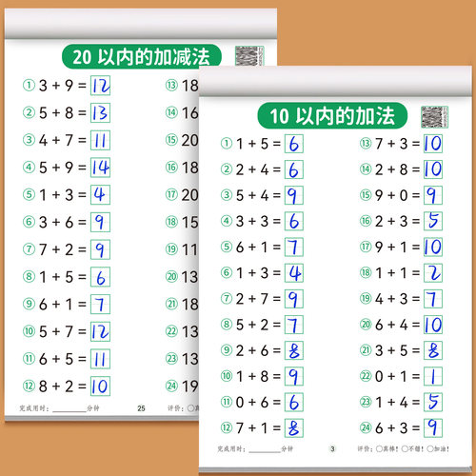The width and height of the screenshot is (476, 476).
Task: Click the answer box for 2 + 6
Action: pos(294,350)
